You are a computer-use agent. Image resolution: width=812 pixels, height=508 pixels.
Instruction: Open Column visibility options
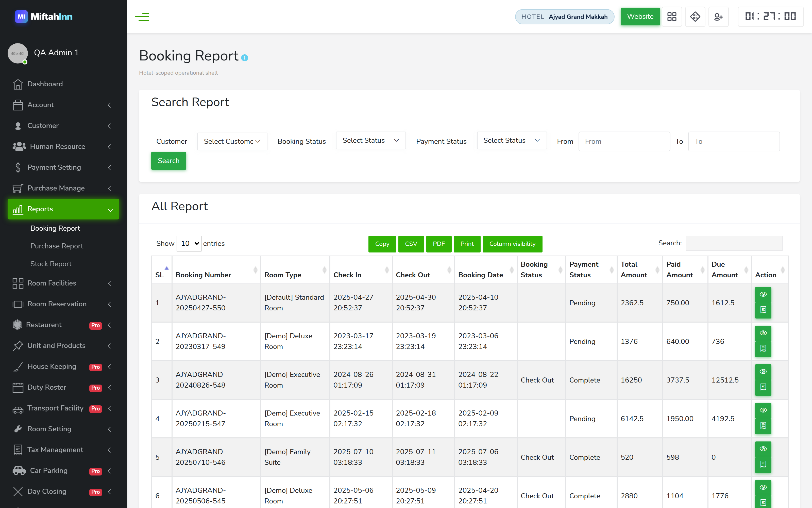point(512,244)
